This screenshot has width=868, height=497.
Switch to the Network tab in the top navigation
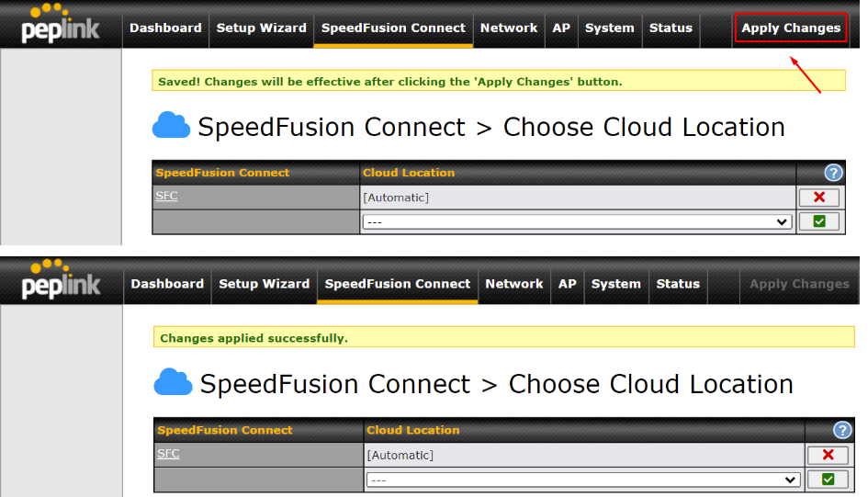pos(509,28)
